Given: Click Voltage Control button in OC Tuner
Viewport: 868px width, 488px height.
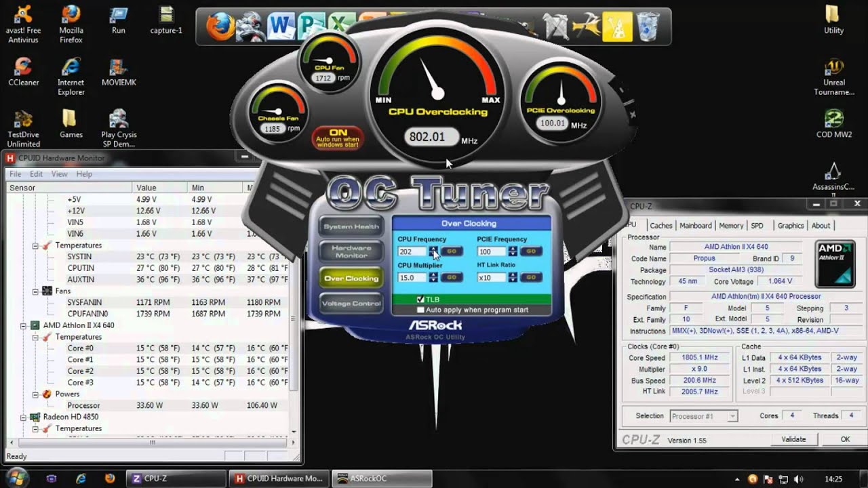Looking at the screenshot, I should point(351,303).
